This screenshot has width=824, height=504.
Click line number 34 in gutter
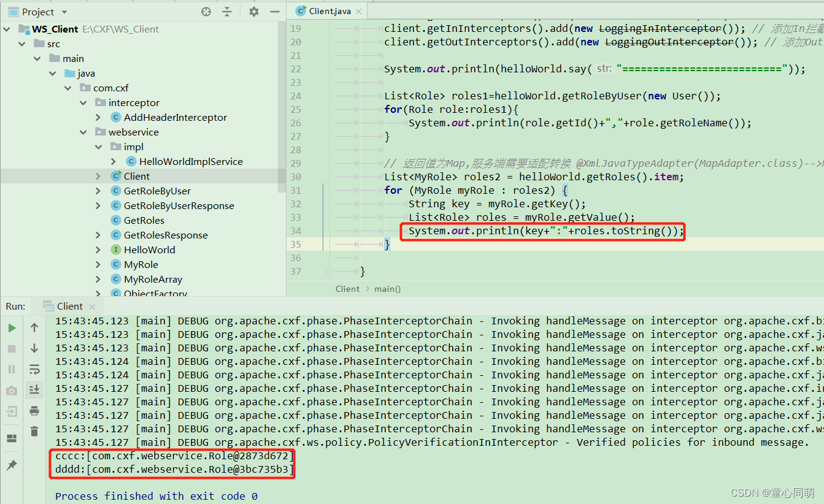click(296, 231)
